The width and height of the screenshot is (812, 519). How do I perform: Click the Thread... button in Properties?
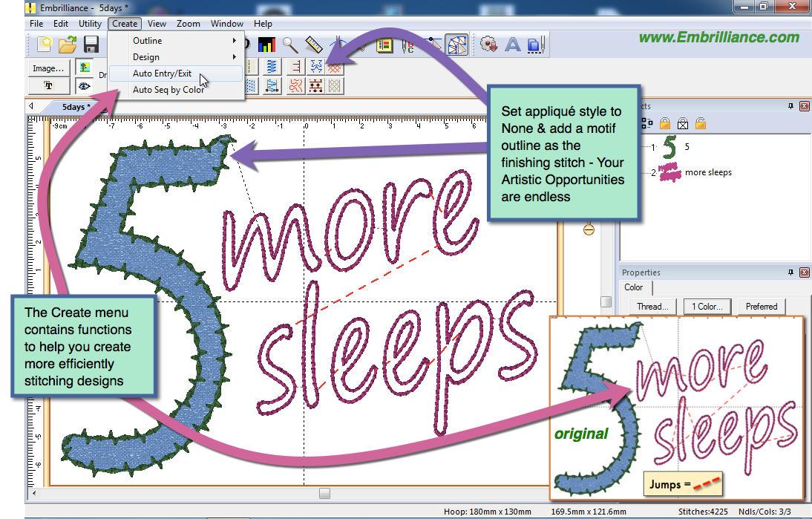click(x=652, y=306)
